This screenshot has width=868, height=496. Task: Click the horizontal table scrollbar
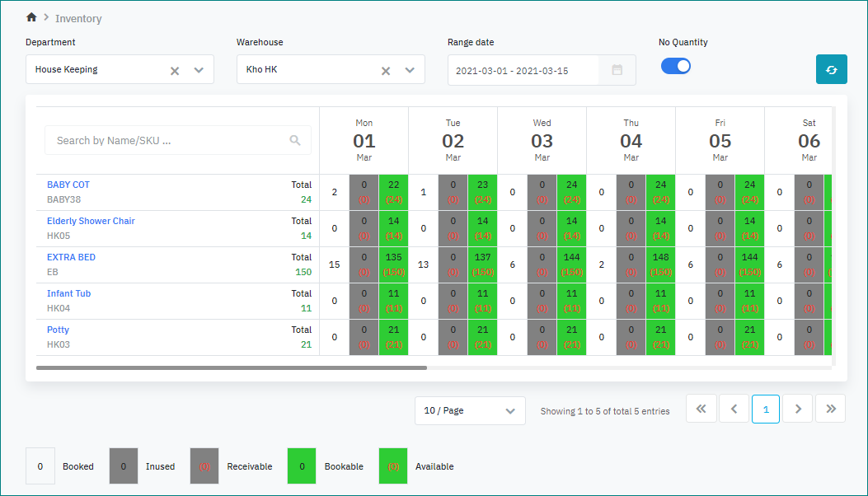(232, 368)
